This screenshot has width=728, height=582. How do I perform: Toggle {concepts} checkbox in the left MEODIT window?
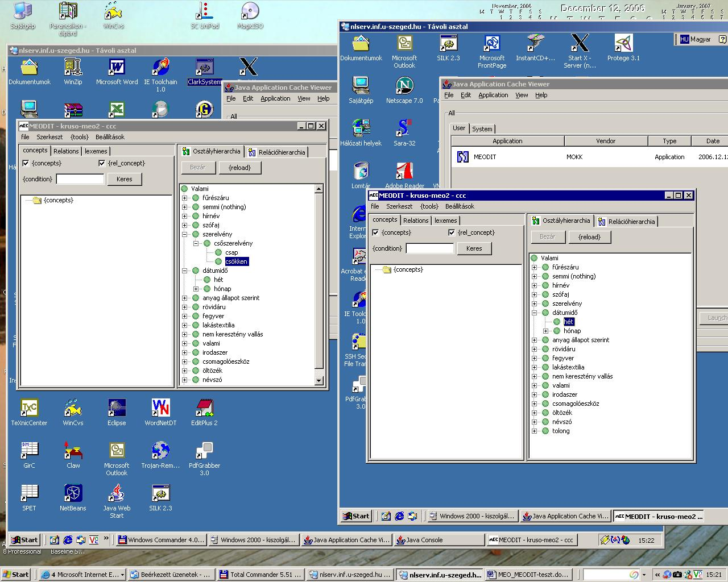[25, 163]
